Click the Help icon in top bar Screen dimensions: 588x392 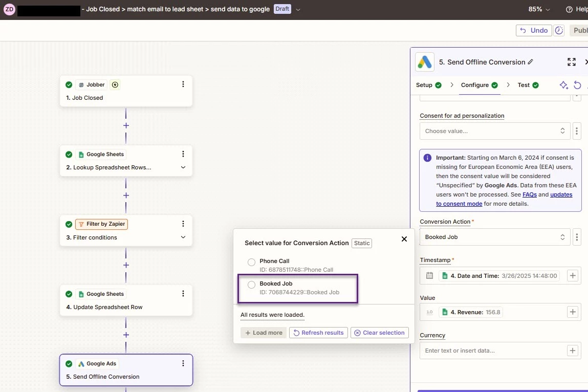coord(569,9)
